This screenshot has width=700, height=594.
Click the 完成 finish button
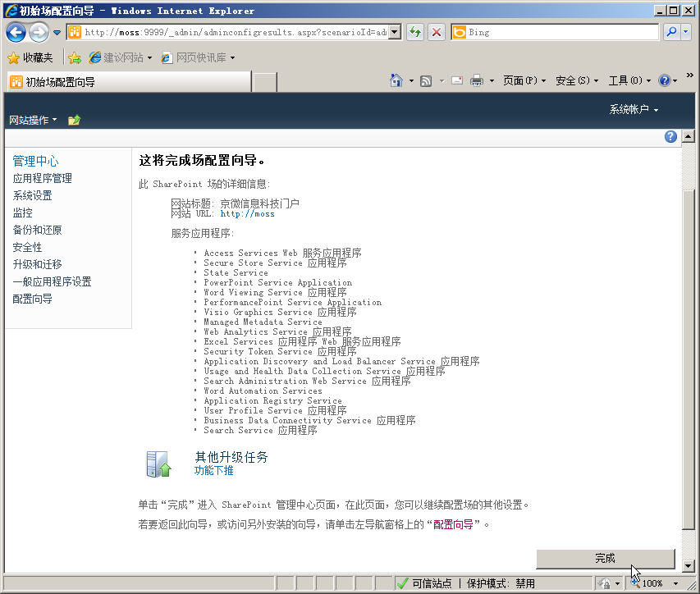click(606, 558)
